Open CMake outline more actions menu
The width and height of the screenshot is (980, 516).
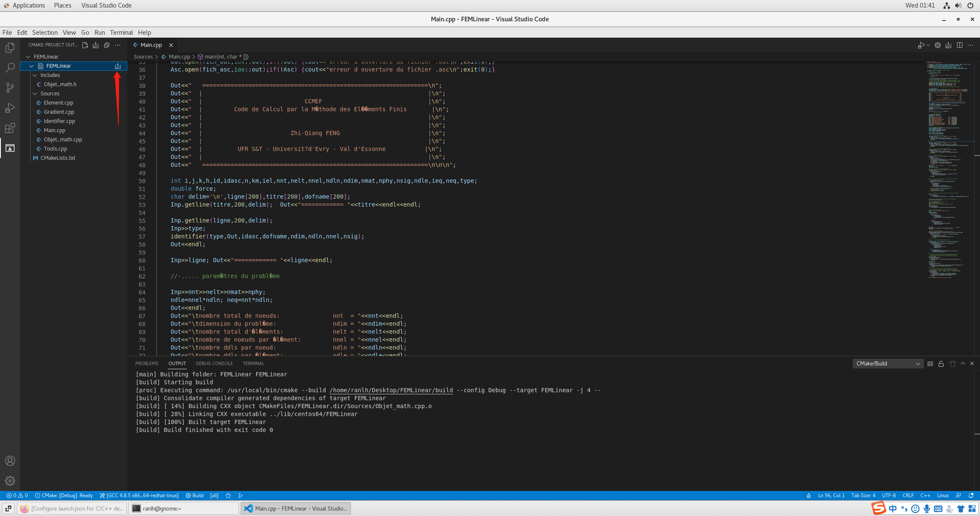(x=118, y=45)
